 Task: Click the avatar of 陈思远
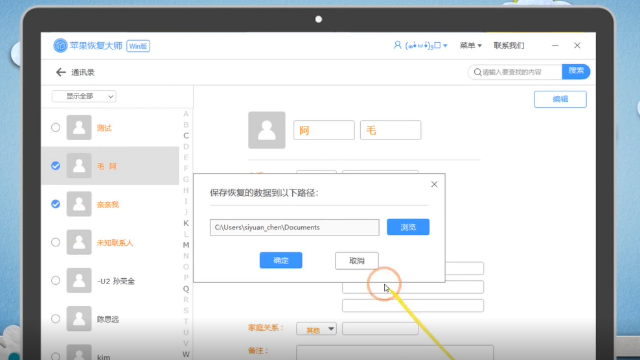[79, 318]
